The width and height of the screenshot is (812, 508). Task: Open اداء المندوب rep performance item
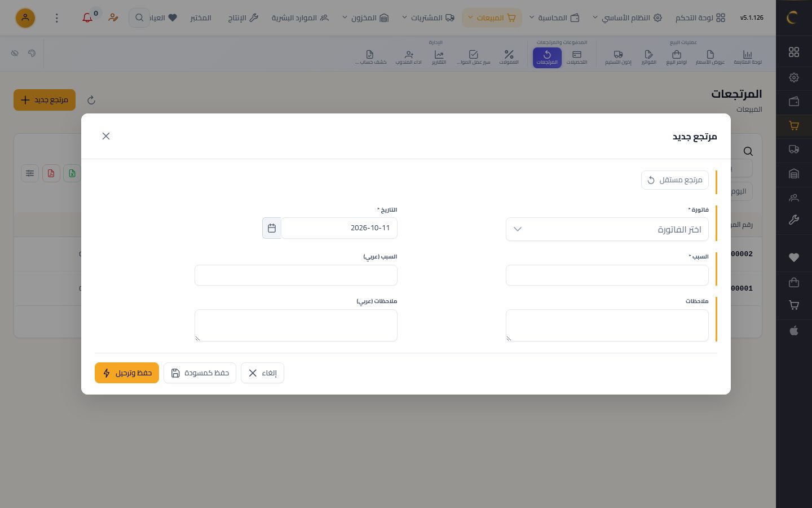tap(409, 57)
